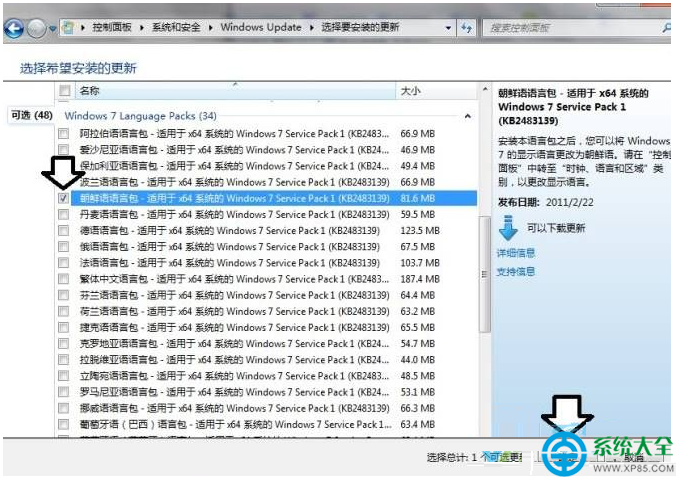Click the blue download arrow icon
The width and height of the screenshot is (676, 479).
pos(508,228)
